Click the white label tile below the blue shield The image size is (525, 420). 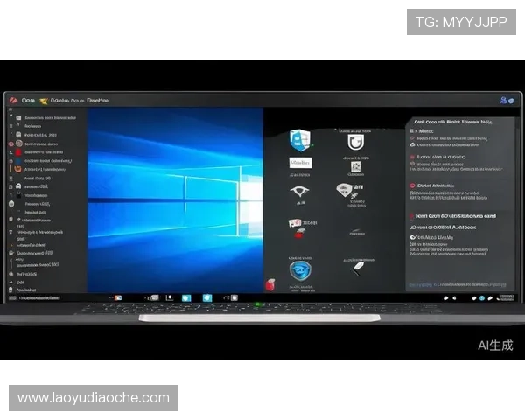(300, 163)
